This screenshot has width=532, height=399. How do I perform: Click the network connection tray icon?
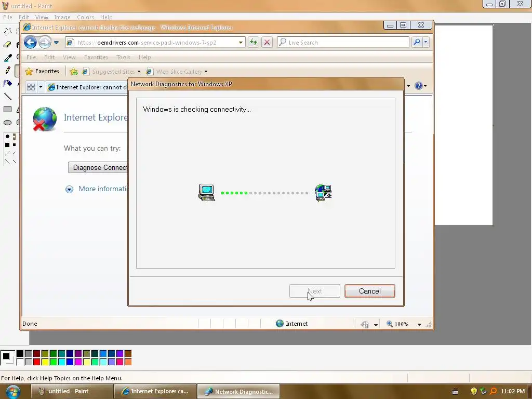(484, 392)
